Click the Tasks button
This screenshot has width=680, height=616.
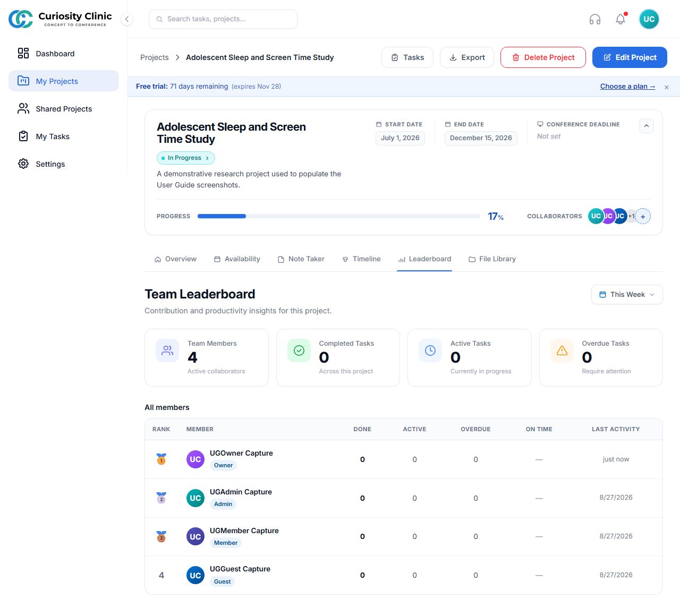tap(407, 57)
